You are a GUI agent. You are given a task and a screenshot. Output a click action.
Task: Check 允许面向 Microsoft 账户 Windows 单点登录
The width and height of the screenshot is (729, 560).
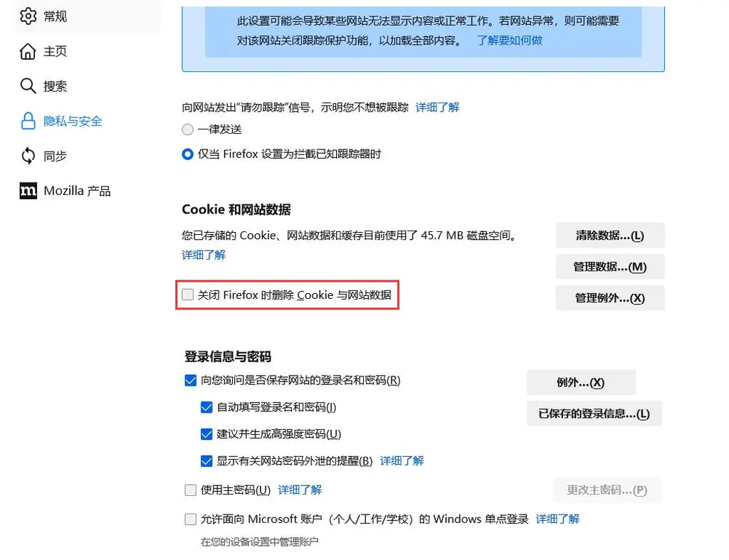coord(191,519)
